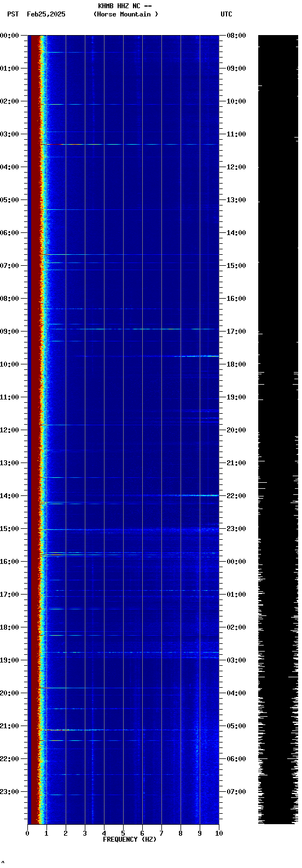
Task: Click frequency axis tick '10'
Action: 219,833
